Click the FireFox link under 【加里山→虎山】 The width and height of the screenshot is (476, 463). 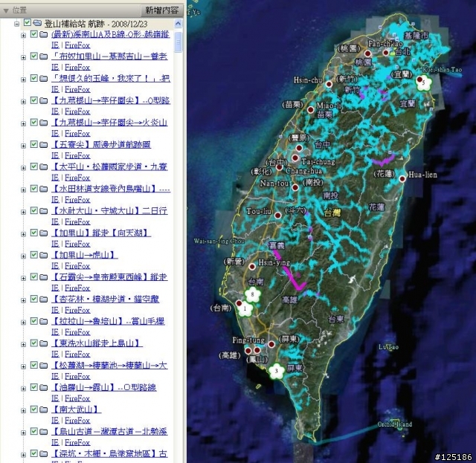click(x=77, y=266)
